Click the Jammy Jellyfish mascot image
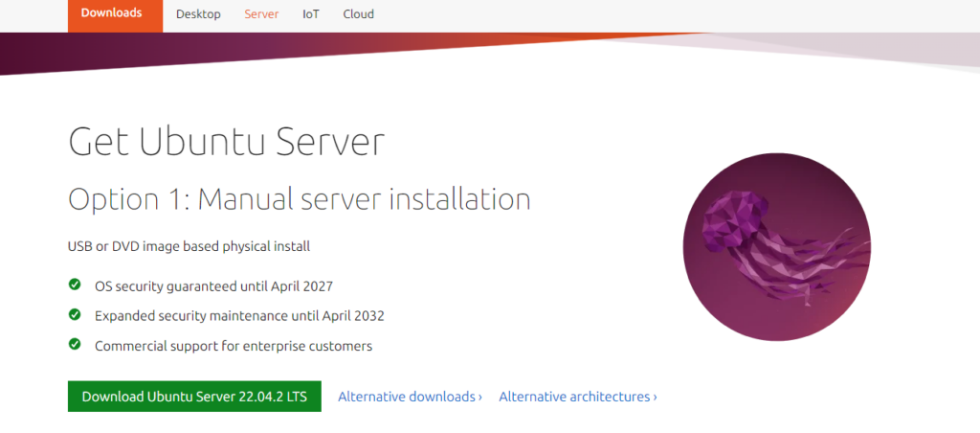 776,246
